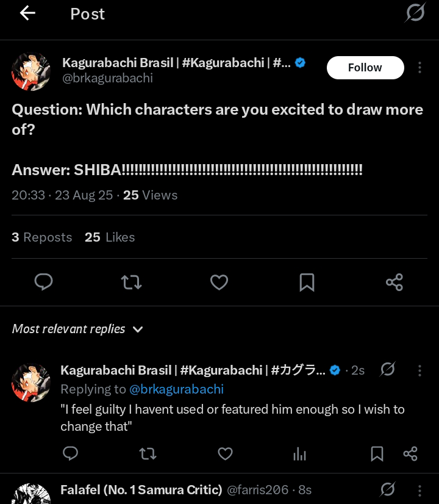This screenshot has width=439, height=504.
Task: Share the first reply
Action: click(x=410, y=453)
